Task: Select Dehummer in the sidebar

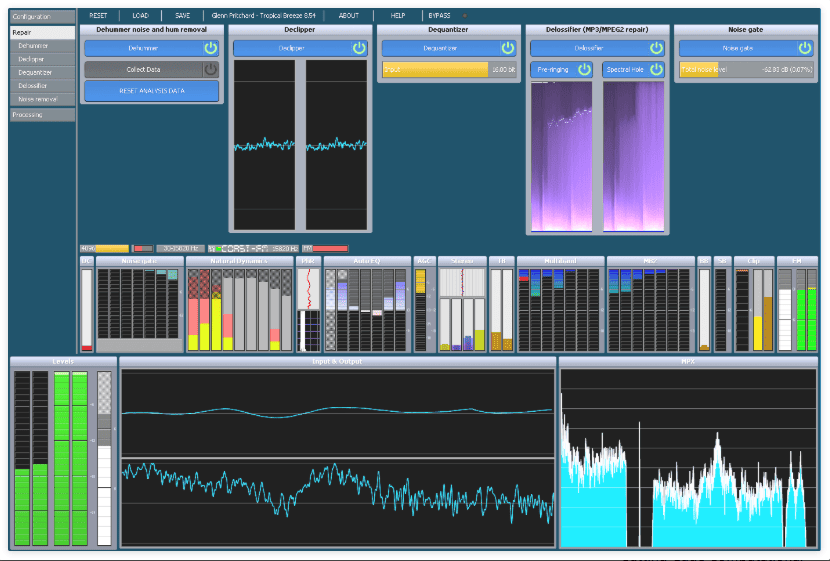Action: pos(42,46)
